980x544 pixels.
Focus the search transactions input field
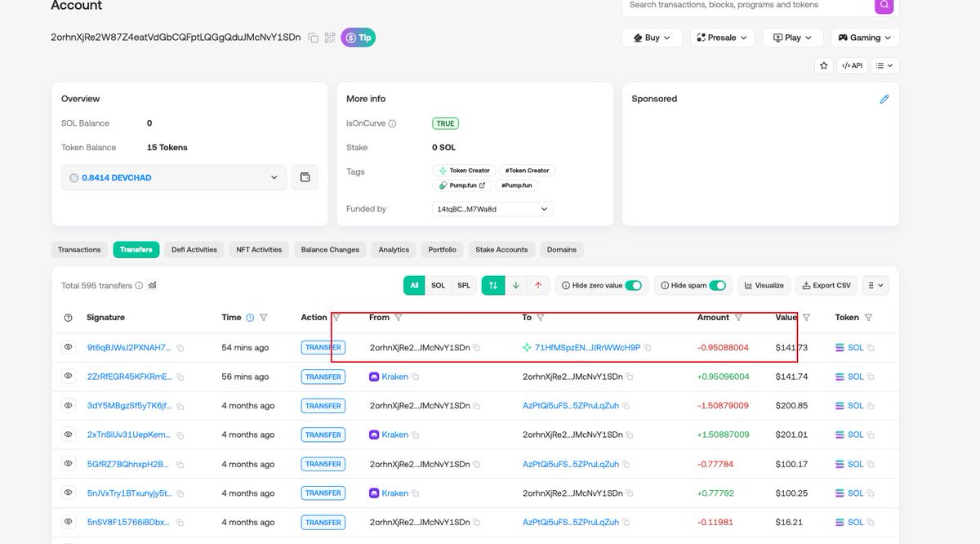(747, 5)
